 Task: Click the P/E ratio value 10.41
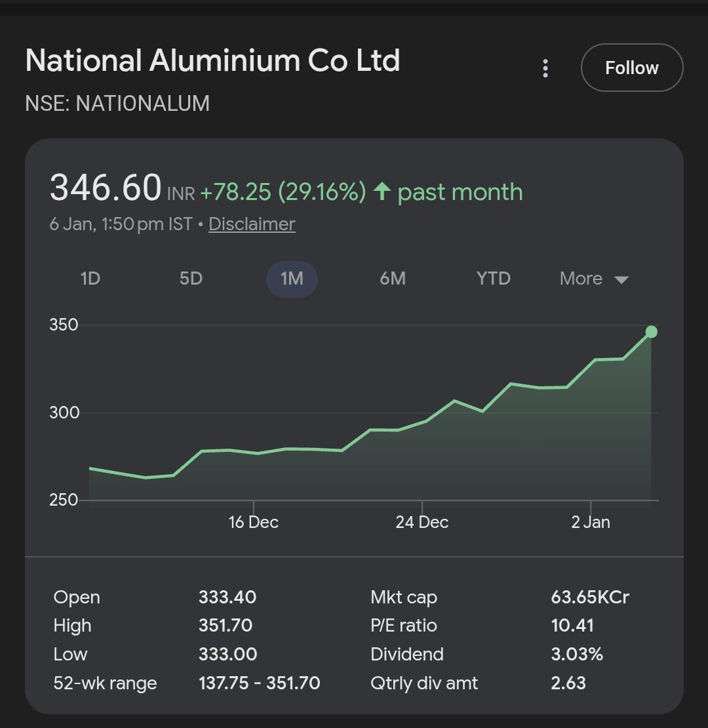pyautogui.click(x=572, y=626)
